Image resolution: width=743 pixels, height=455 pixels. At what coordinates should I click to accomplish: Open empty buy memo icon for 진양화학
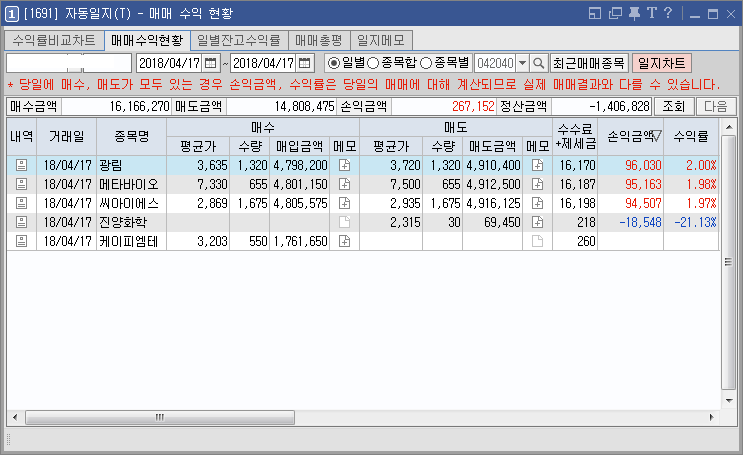tap(344, 222)
